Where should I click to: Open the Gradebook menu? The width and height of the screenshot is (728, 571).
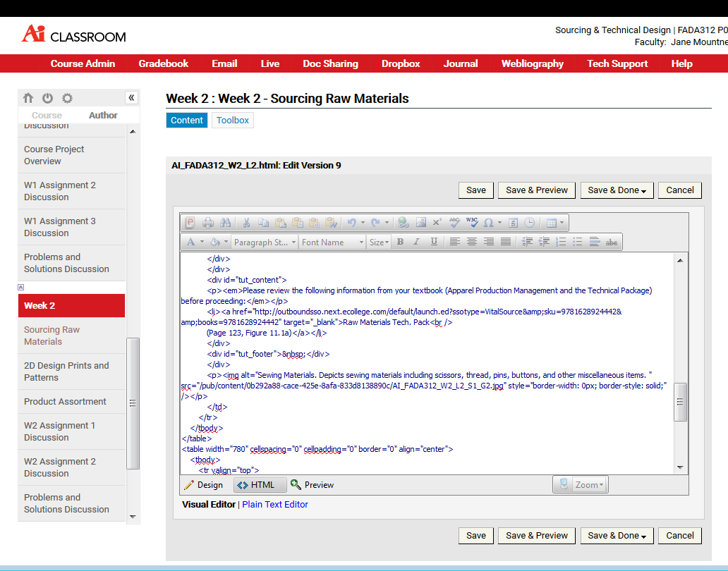(x=163, y=63)
